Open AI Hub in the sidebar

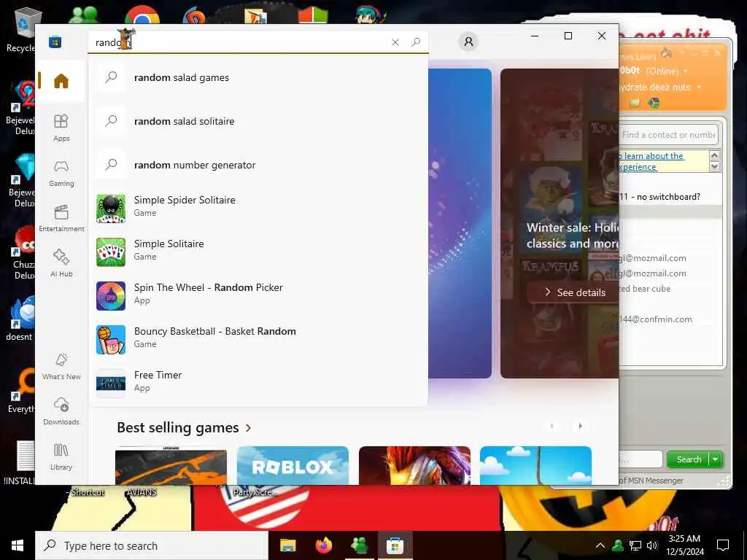coord(61,263)
